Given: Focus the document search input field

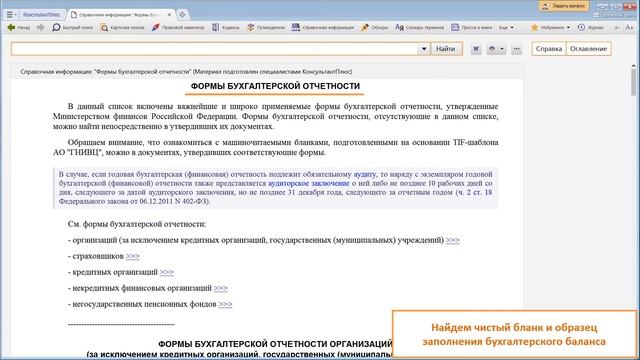Looking at the screenshot, I should click(215, 49).
